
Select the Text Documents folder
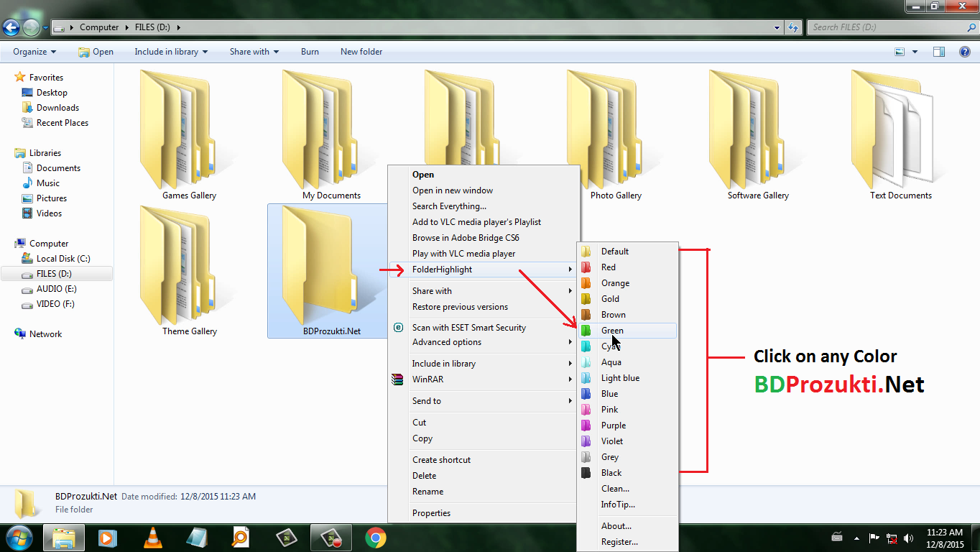(900, 136)
